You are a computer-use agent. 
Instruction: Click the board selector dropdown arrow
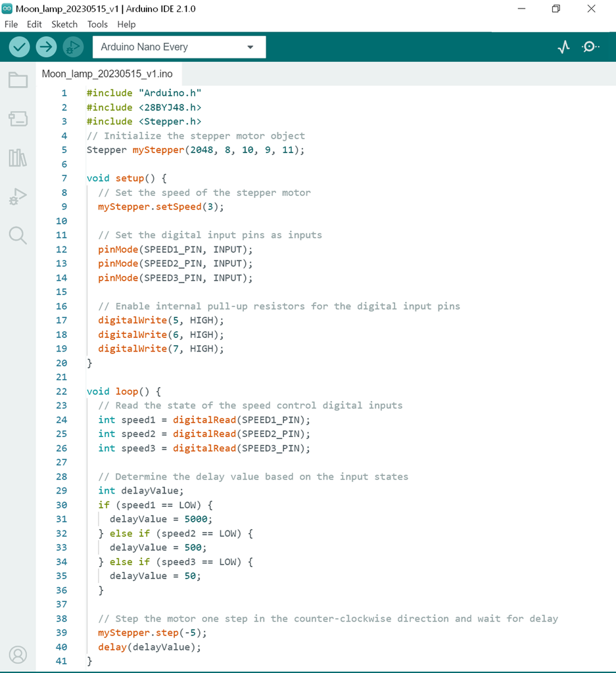(250, 47)
